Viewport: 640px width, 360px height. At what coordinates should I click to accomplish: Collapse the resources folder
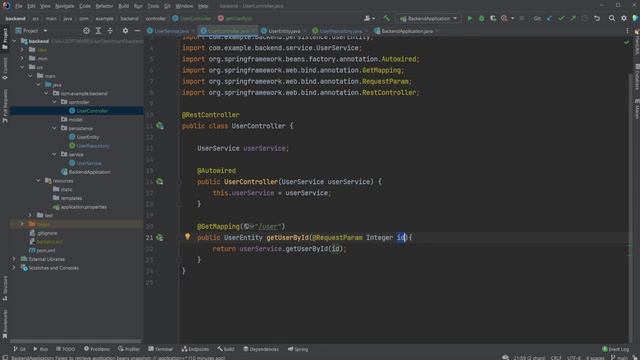(x=38, y=180)
